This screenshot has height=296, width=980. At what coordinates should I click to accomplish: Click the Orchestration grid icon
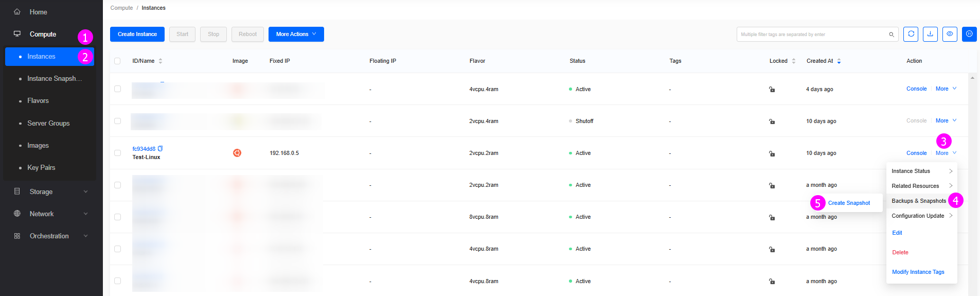click(17, 236)
